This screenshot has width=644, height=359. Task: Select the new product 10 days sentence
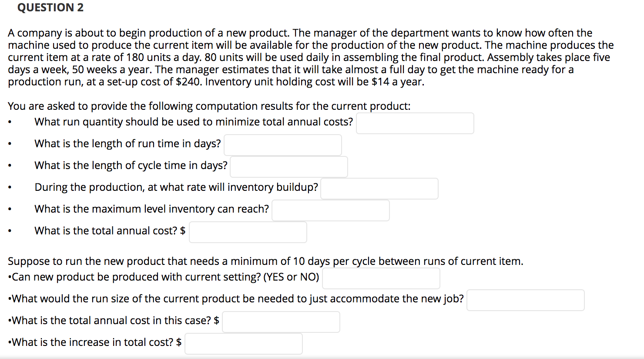pos(265,261)
